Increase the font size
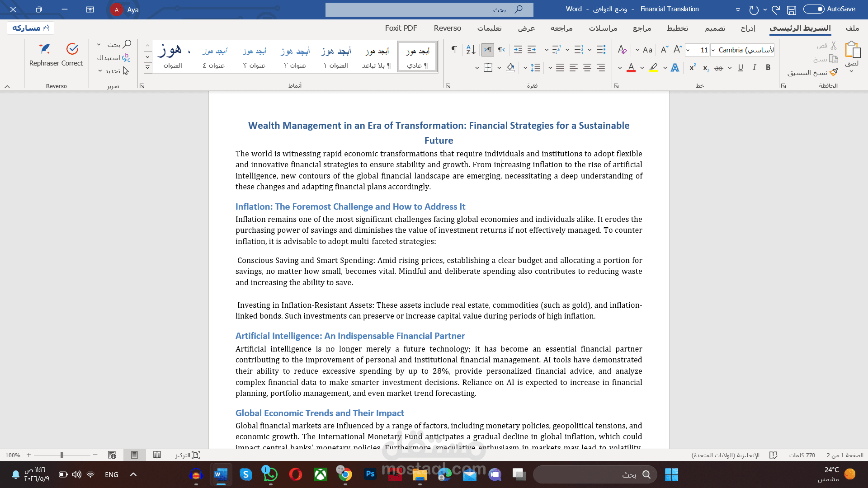This screenshot has width=868, height=488. pyautogui.click(x=678, y=50)
